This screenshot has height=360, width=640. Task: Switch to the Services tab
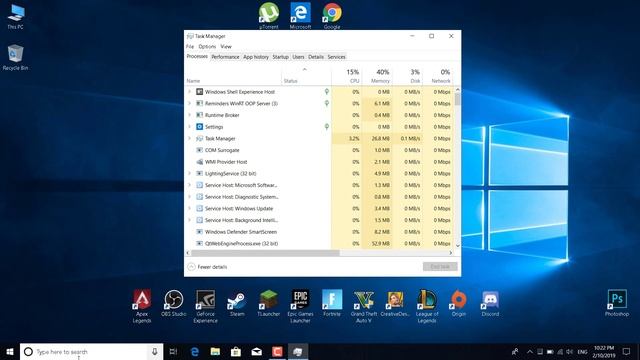pyautogui.click(x=336, y=57)
